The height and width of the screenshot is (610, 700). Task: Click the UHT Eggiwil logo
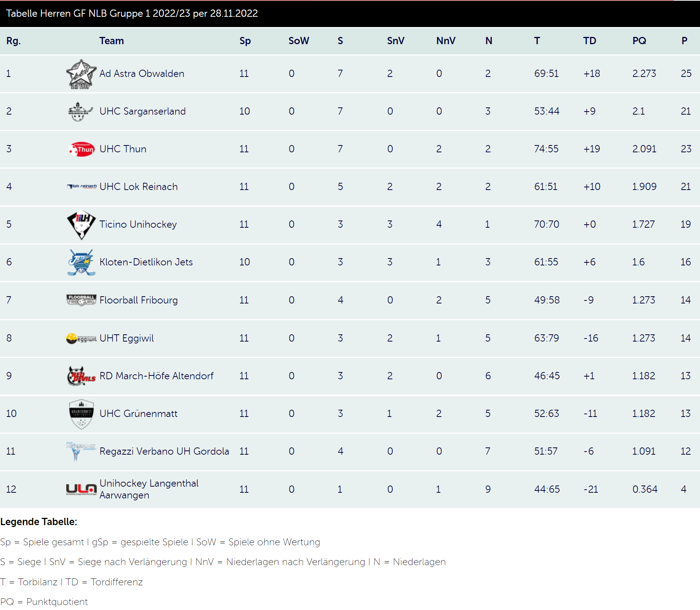(81, 338)
